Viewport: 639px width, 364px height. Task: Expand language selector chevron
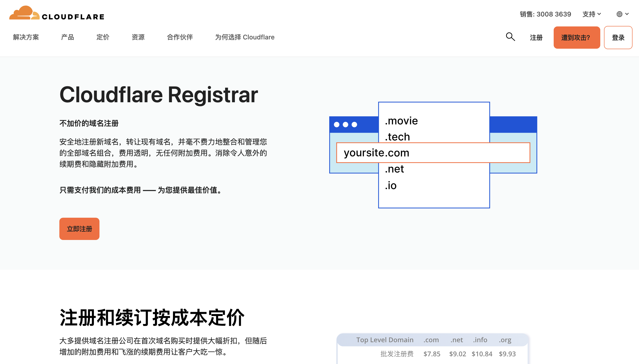click(627, 14)
